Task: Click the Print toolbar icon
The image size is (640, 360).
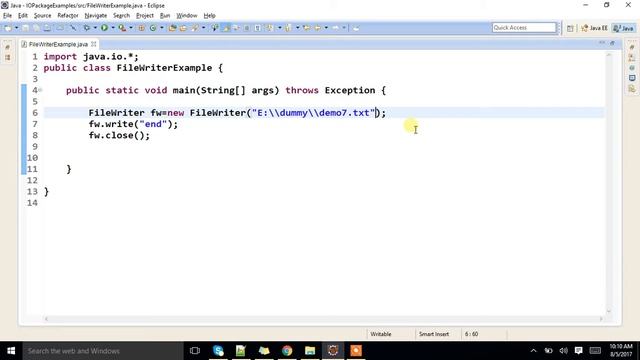Action: [47, 28]
